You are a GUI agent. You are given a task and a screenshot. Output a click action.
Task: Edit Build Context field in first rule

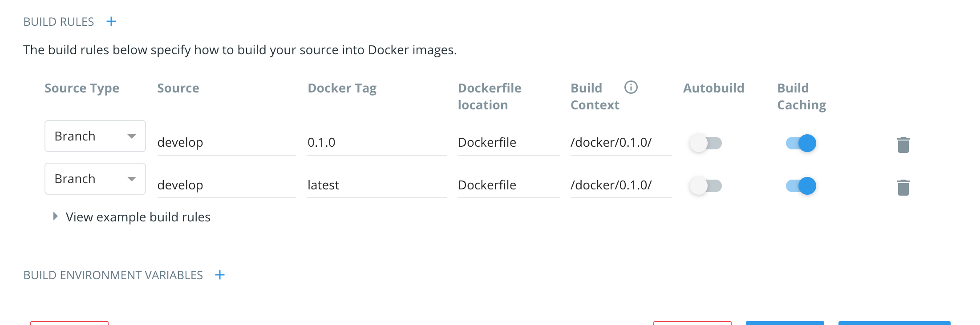(621, 143)
